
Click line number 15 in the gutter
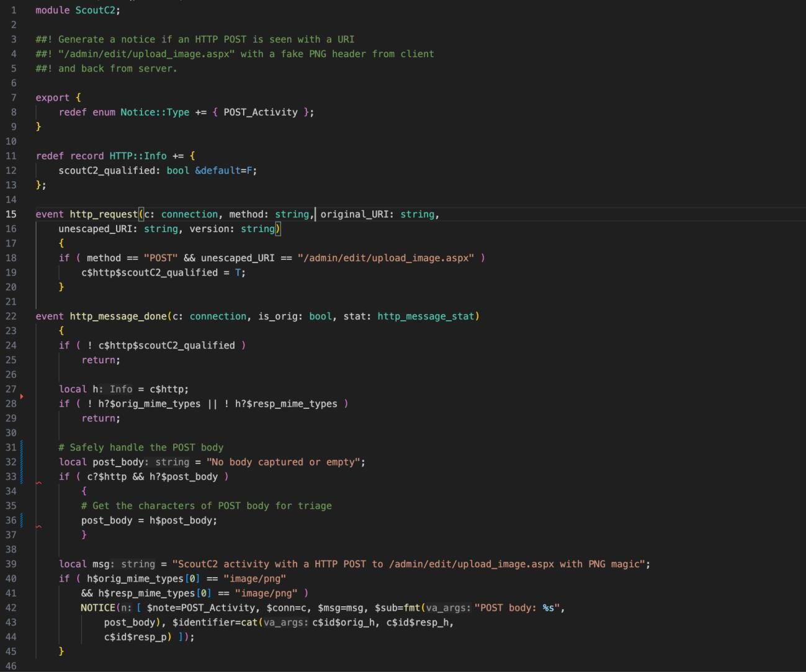tap(11, 214)
